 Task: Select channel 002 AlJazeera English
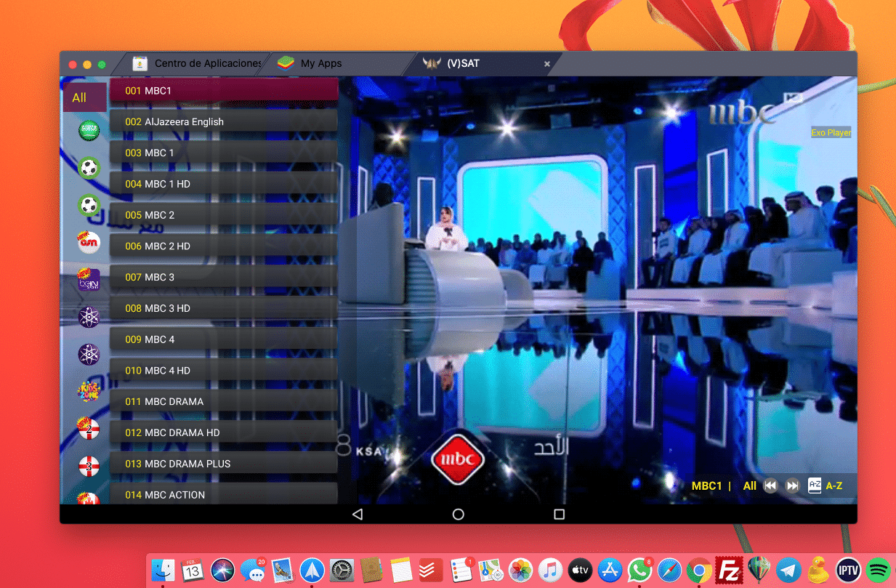[x=223, y=121]
